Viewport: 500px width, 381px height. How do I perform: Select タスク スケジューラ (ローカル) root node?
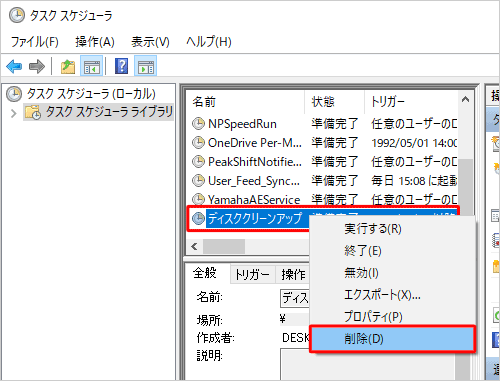point(91,94)
